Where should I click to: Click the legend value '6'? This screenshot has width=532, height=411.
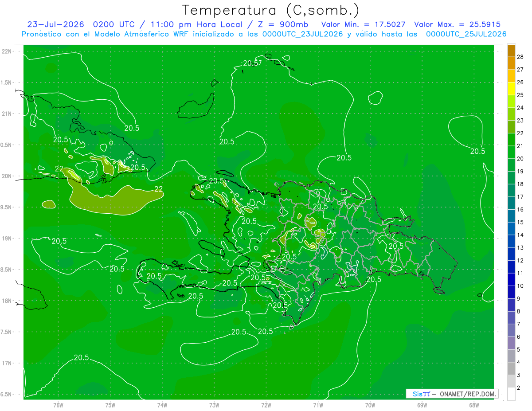[518, 337]
